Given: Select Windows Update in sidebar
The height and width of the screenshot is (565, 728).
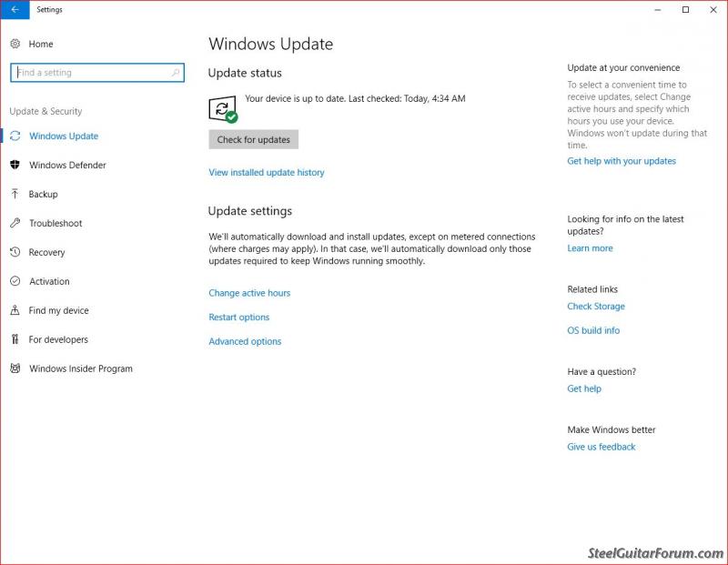Looking at the screenshot, I should pyautogui.click(x=64, y=136).
